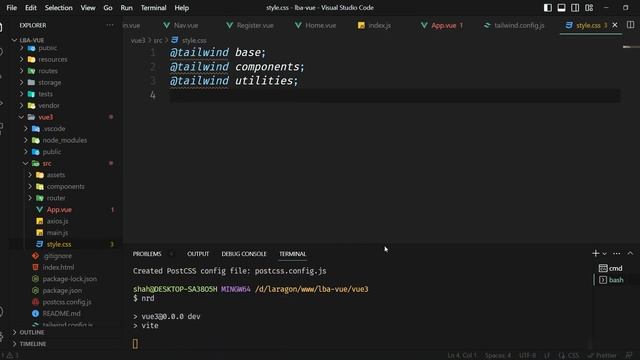Open the launch profile dropdown beside plus
640x360 pixels.
[x=604, y=253]
